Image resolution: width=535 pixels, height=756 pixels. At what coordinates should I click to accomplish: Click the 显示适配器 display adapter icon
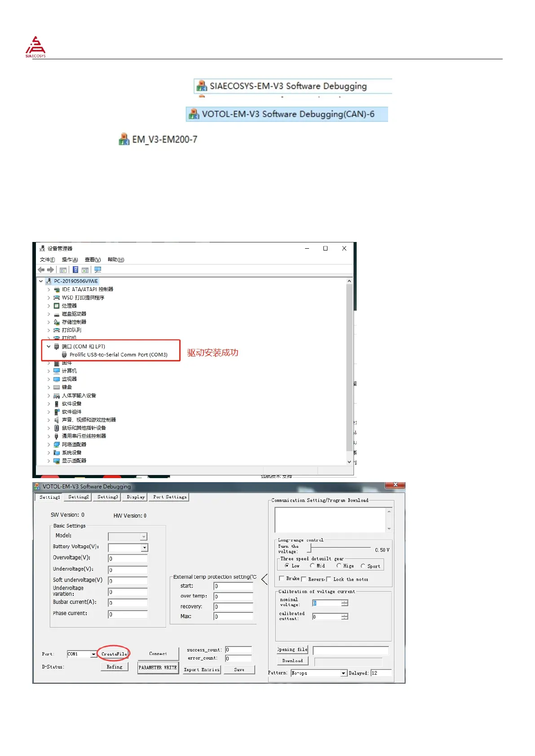click(57, 461)
